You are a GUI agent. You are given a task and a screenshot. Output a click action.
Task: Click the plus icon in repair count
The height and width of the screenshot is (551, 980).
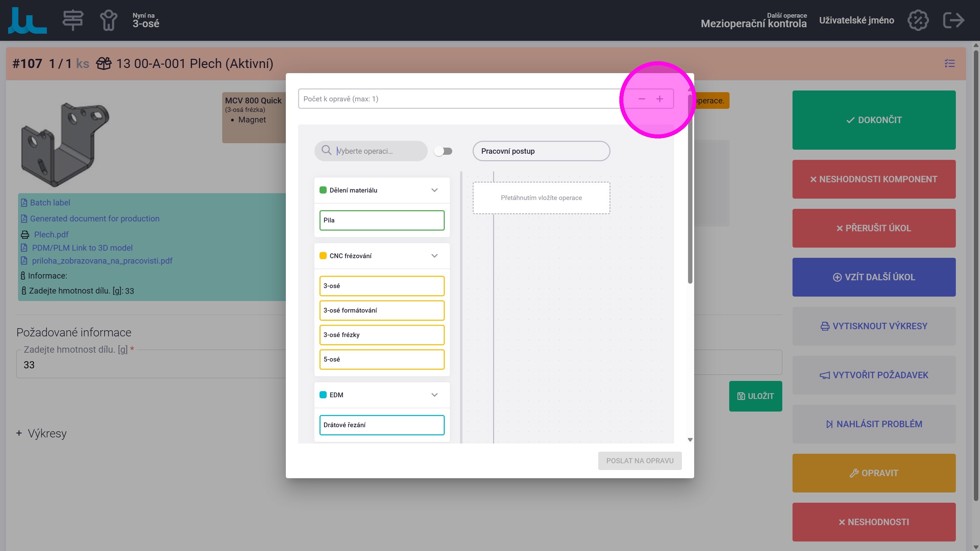[660, 99]
